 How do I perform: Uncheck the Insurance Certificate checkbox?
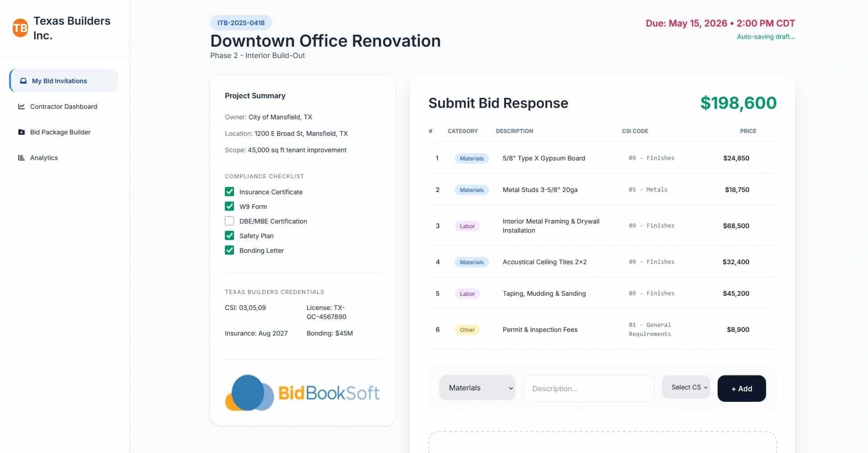[x=229, y=192]
